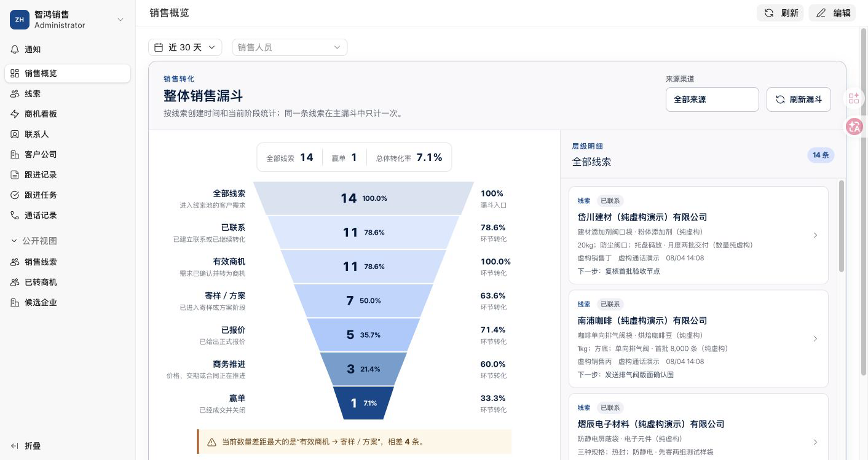Click the 通话记录 phone icon
The width and height of the screenshot is (868, 460).
(x=15, y=215)
